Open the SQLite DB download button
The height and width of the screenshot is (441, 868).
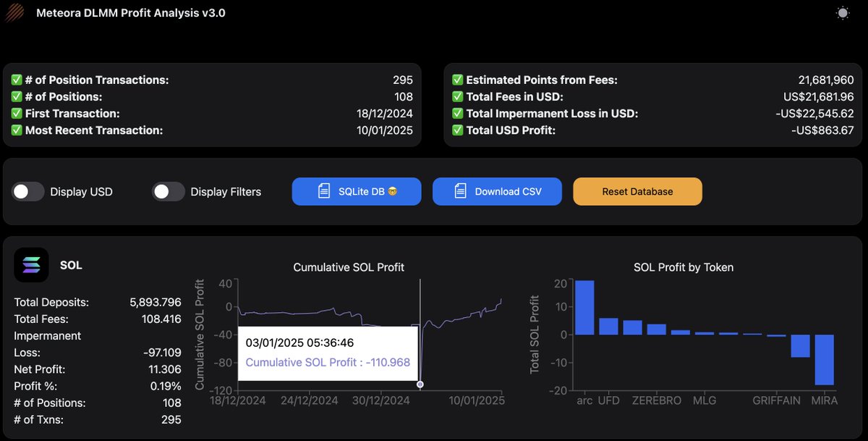click(x=357, y=192)
